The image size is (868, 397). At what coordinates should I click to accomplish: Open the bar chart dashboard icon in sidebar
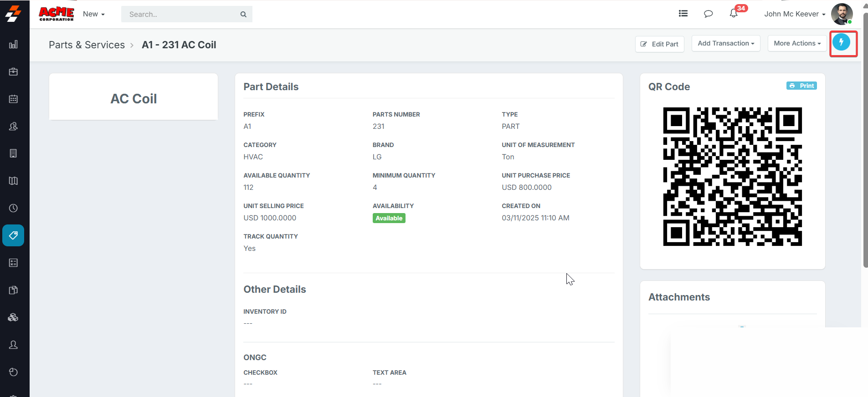[x=13, y=45]
